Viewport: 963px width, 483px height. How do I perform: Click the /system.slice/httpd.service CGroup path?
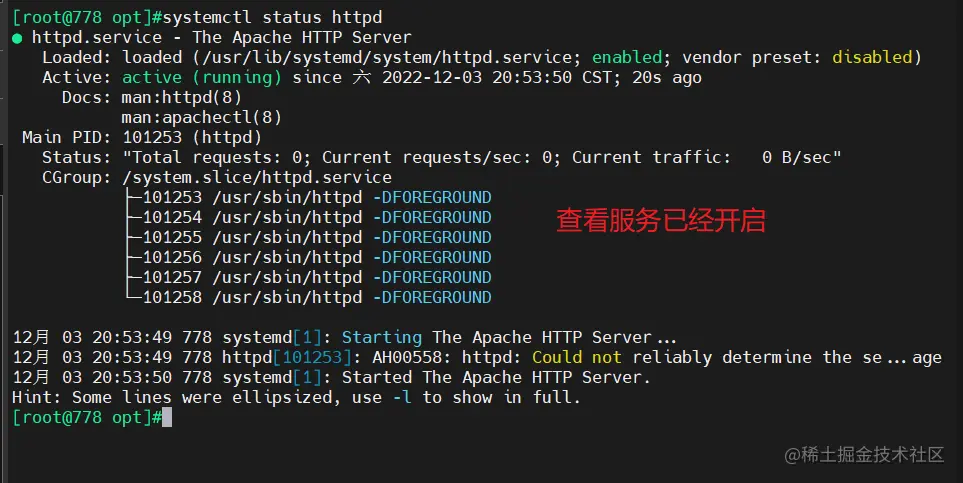[x=257, y=177]
